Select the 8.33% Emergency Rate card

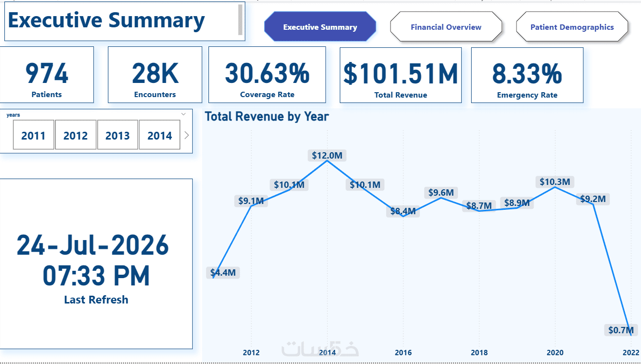point(527,75)
